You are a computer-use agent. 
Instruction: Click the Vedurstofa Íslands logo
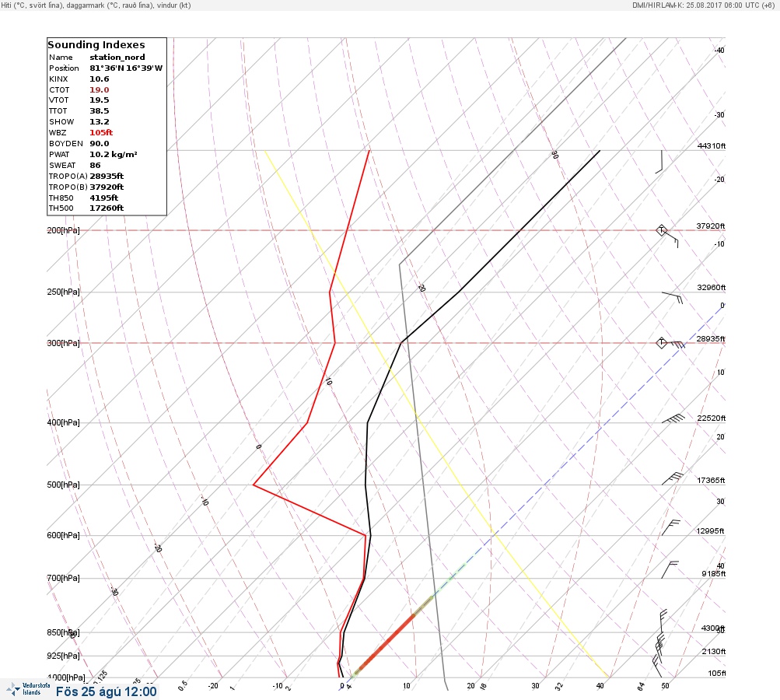coord(29,689)
